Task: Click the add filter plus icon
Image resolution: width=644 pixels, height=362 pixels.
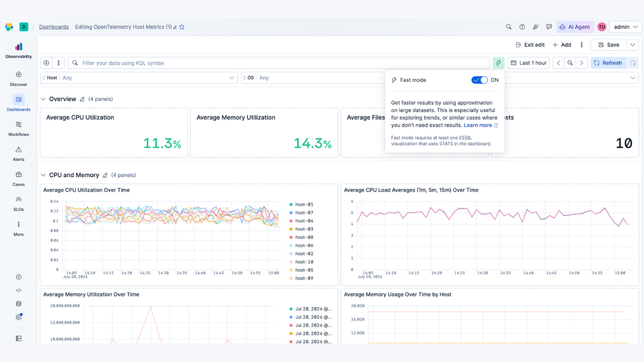Action: tap(46, 63)
